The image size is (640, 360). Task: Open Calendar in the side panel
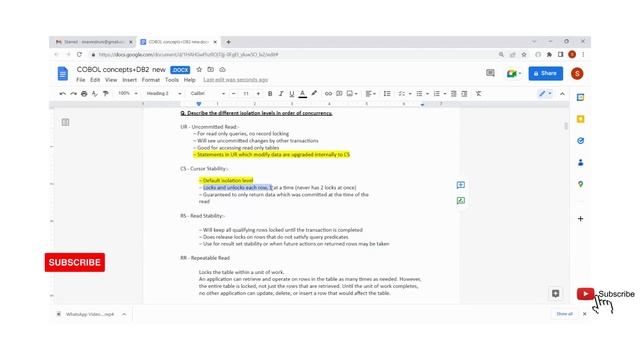pos(580,98)
